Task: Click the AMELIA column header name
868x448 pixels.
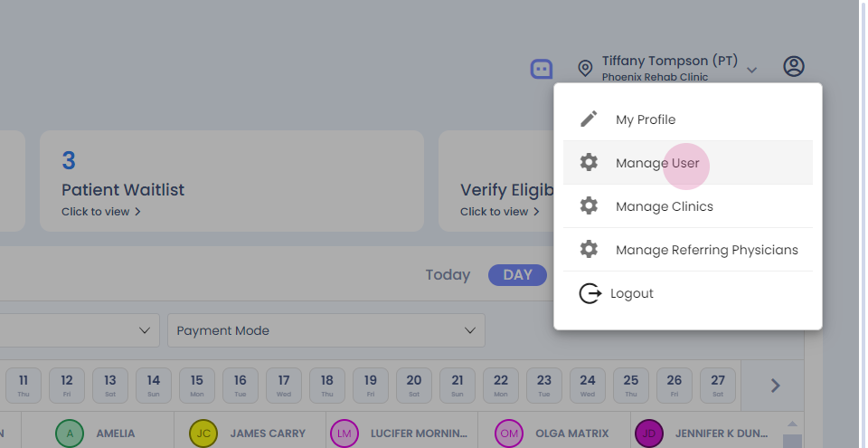Action: tap(116, 434)
